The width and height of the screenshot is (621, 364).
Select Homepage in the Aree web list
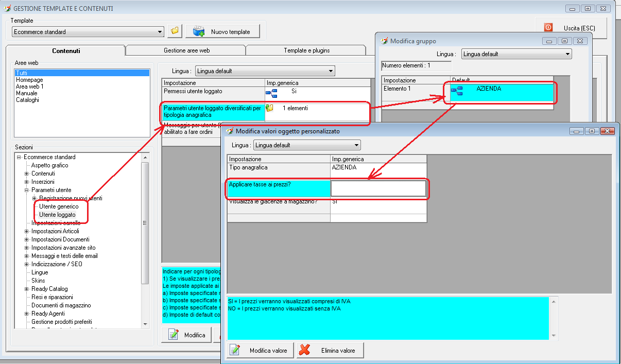click(x=29, y=80)
